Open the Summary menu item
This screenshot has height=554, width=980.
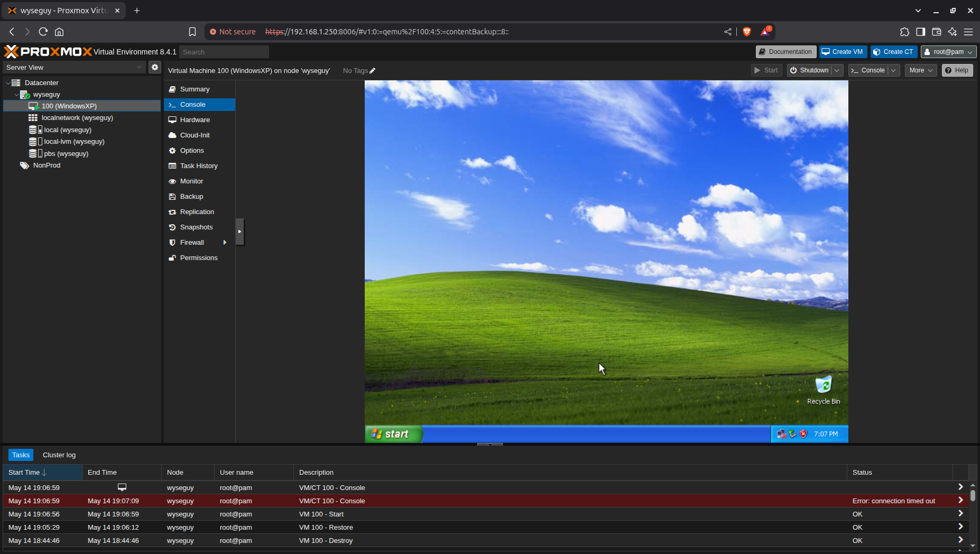(x=200, y=89)
